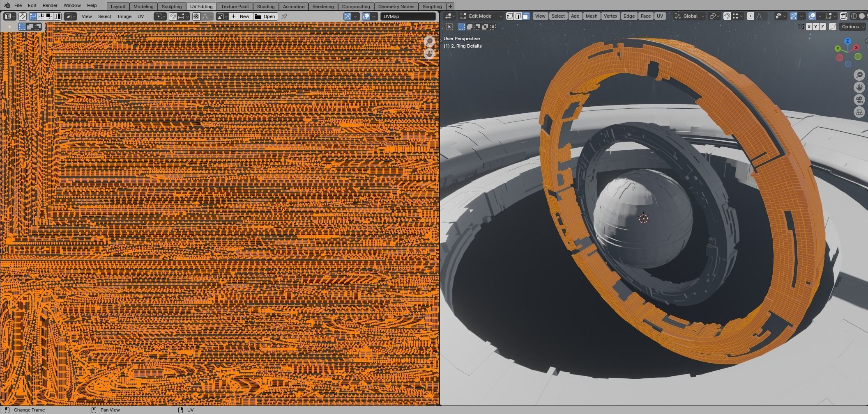Select UV face selection mode
868x414 pixels.
[49, 16]
